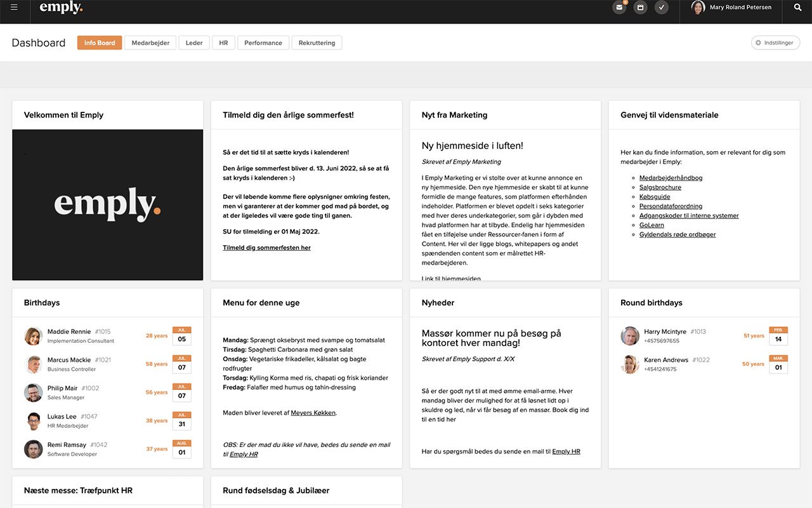
Task: Click the 51 years age label
Action: pos(754,336)
